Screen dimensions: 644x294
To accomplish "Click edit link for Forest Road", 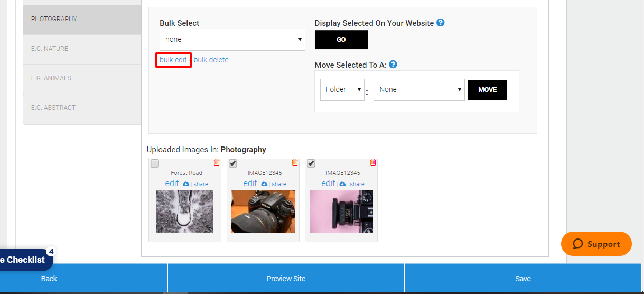I will 172,183.
